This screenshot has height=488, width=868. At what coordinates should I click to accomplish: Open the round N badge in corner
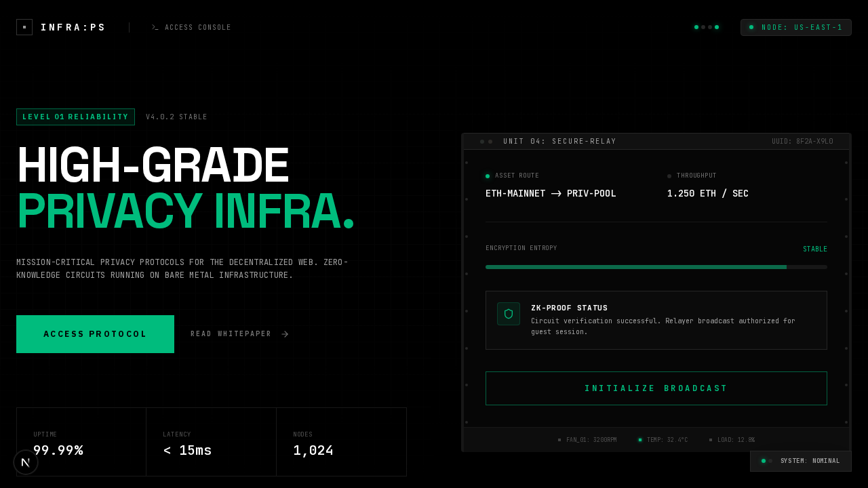[x=26, y=462]
